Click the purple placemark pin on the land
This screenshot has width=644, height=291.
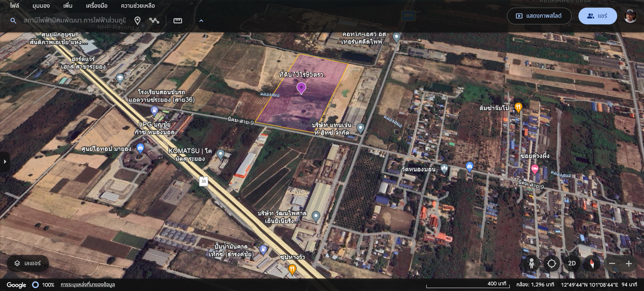(x=301, y=88)
